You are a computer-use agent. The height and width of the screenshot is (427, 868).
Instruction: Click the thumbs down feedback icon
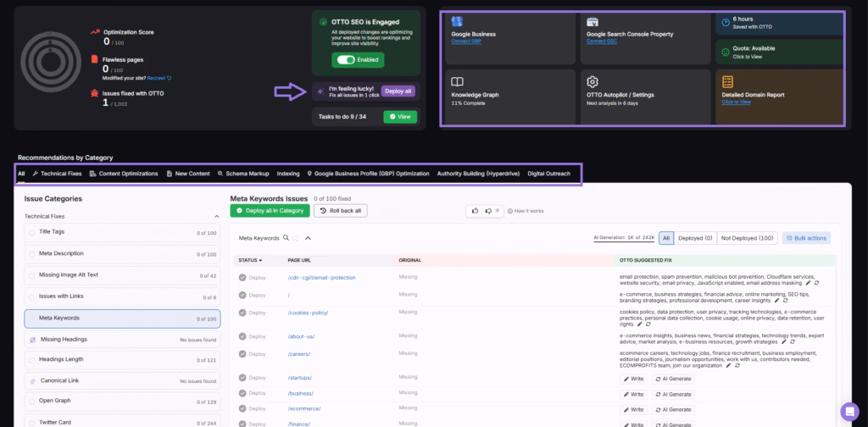[487, 210]
